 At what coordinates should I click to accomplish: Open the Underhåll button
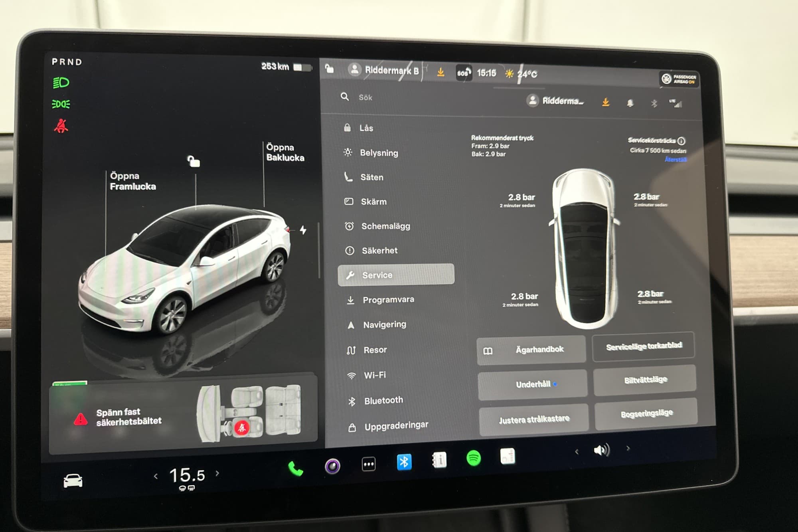tap(533, 384)
